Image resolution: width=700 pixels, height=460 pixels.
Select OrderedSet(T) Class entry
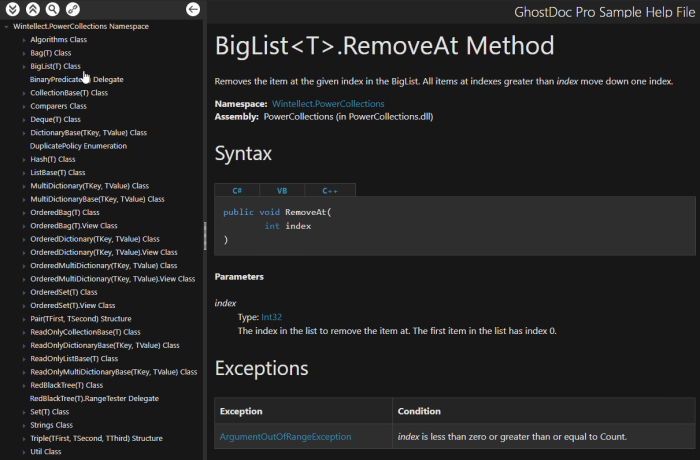click(64, 292)
